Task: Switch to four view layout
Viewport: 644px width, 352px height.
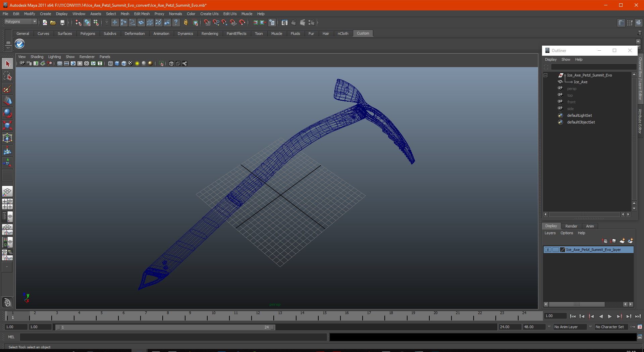Action: coord(7,204)
